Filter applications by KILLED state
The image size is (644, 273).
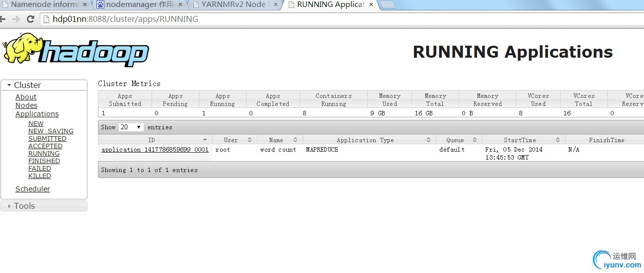(x=40, y=176)
